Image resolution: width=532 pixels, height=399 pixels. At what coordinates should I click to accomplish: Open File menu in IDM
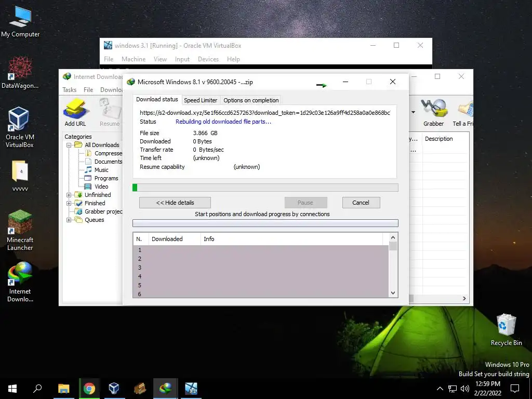[x=88, y=89]
